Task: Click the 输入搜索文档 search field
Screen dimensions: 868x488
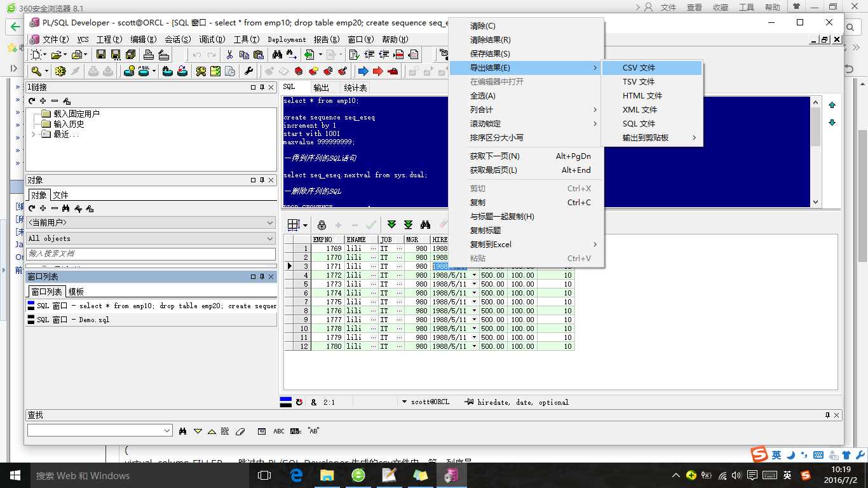Action: coord(151,254)
